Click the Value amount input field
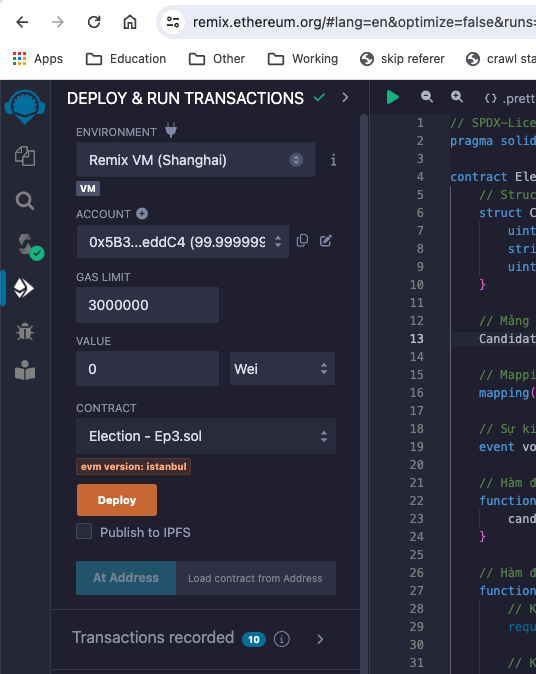The image size is (536, 674). click(147, 369)
